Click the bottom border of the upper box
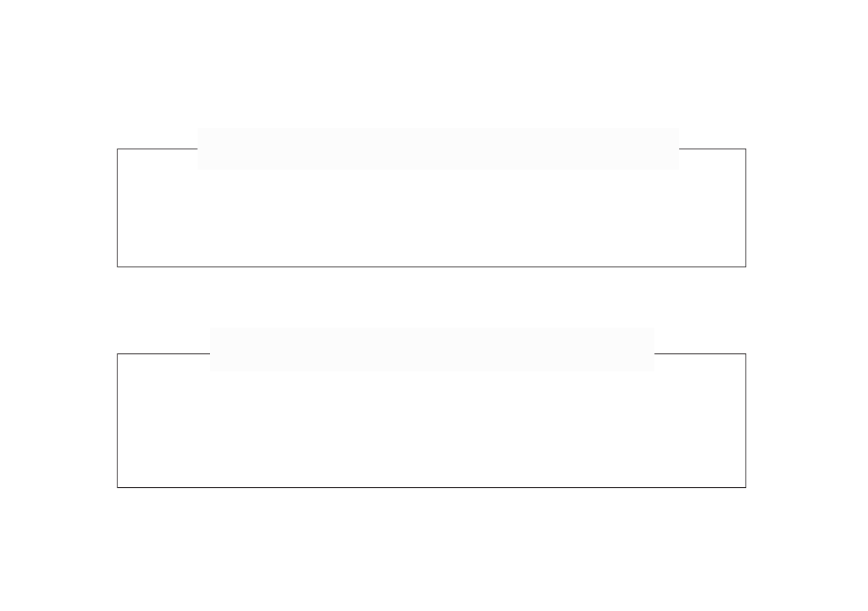This screenshot has height=611, width=868. (x=431, y=267)
